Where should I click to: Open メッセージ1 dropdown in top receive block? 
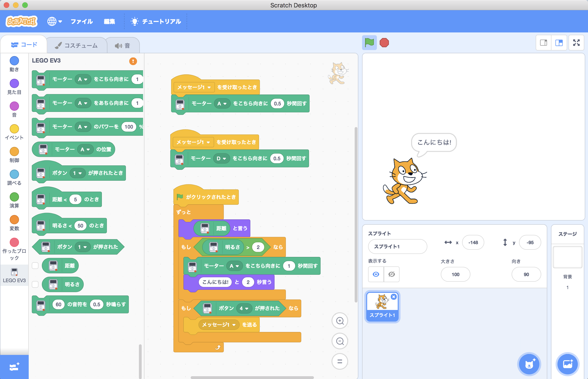click(x=194, y=87)
